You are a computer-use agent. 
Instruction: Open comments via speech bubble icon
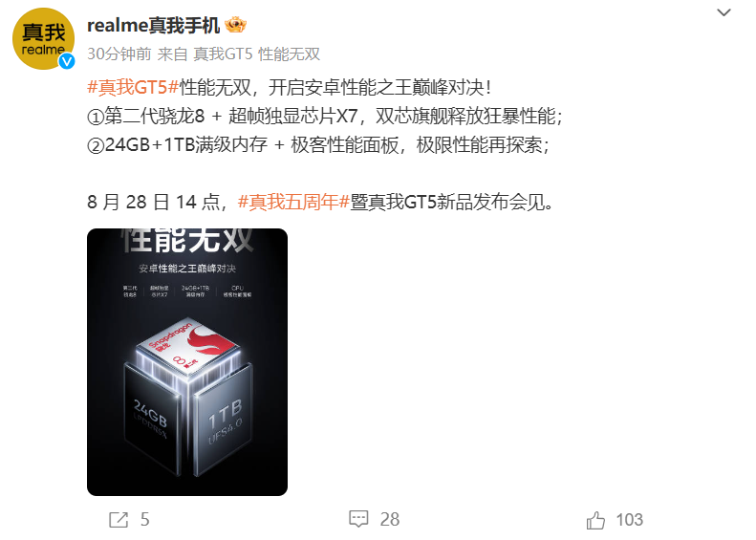(x=358, y=519)
